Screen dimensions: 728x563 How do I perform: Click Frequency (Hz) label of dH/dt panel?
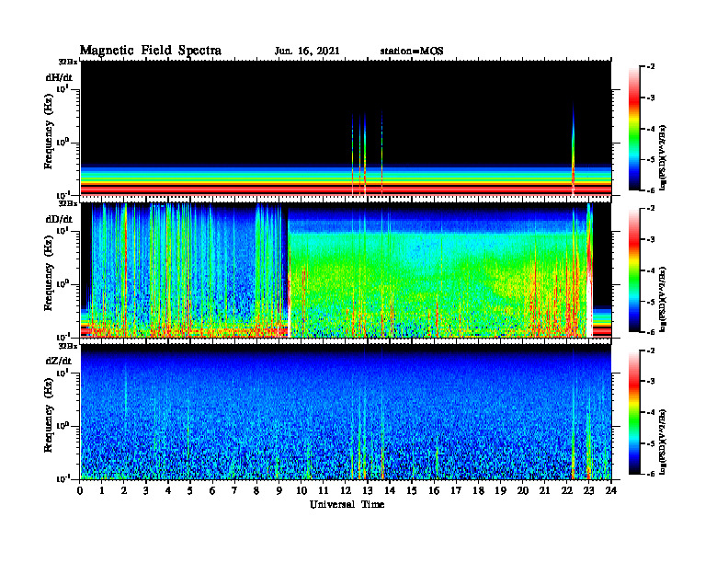click(x=49, y=132)
